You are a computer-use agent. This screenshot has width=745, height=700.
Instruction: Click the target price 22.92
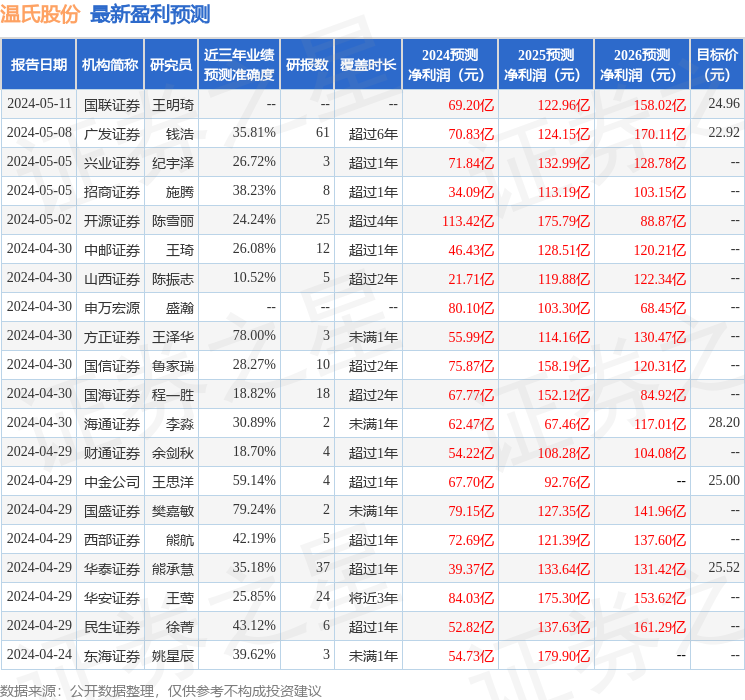[x=724, y=133]
